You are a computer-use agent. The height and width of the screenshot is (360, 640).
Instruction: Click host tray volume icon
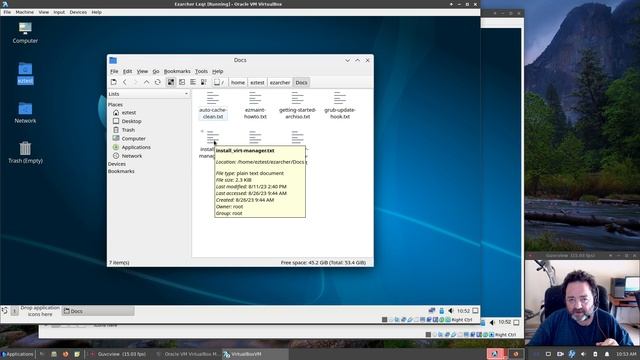[583, 354]
